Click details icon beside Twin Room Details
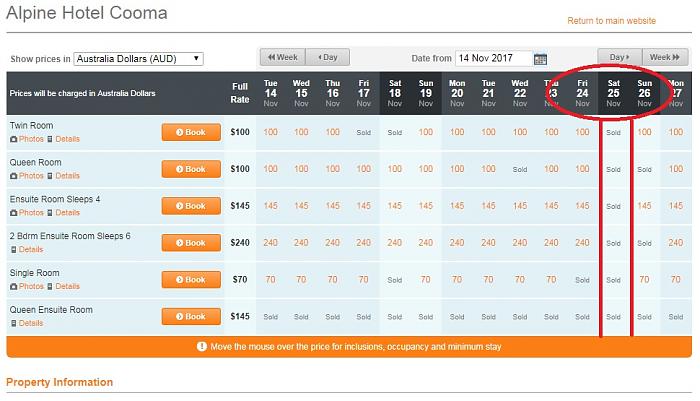Viewport: 700px width, 401px height. 50,139
